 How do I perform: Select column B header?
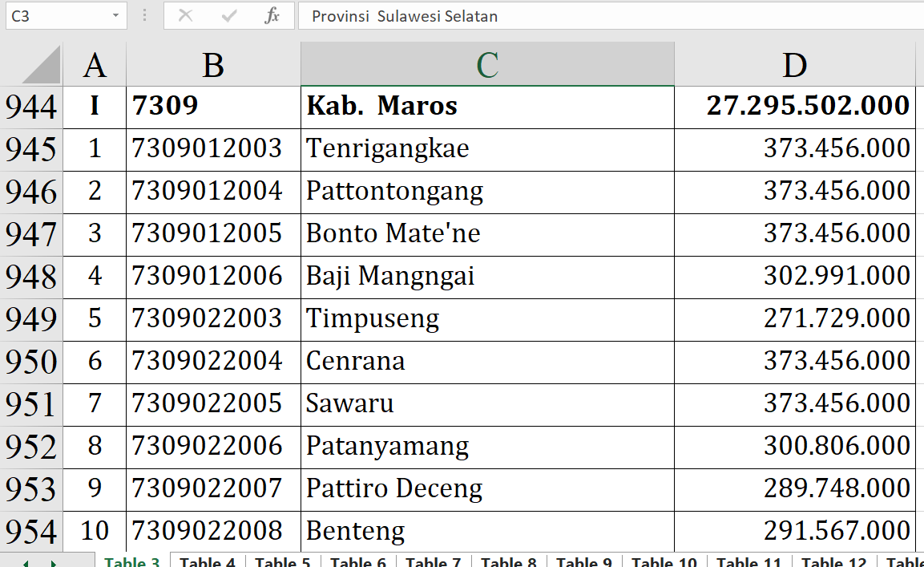(213, 65)
